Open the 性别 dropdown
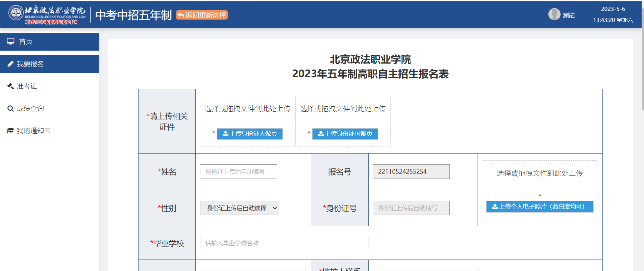 [240, 208]
